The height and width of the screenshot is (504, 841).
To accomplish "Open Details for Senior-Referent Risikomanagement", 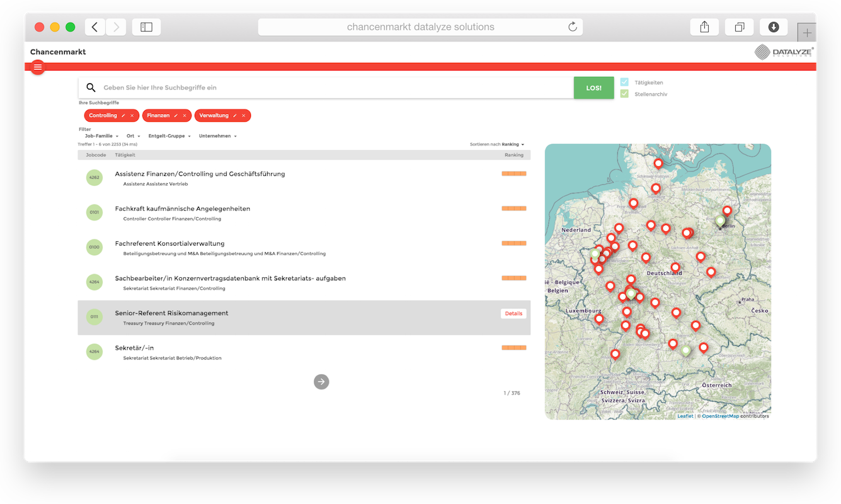I will [x=513, y=313].
